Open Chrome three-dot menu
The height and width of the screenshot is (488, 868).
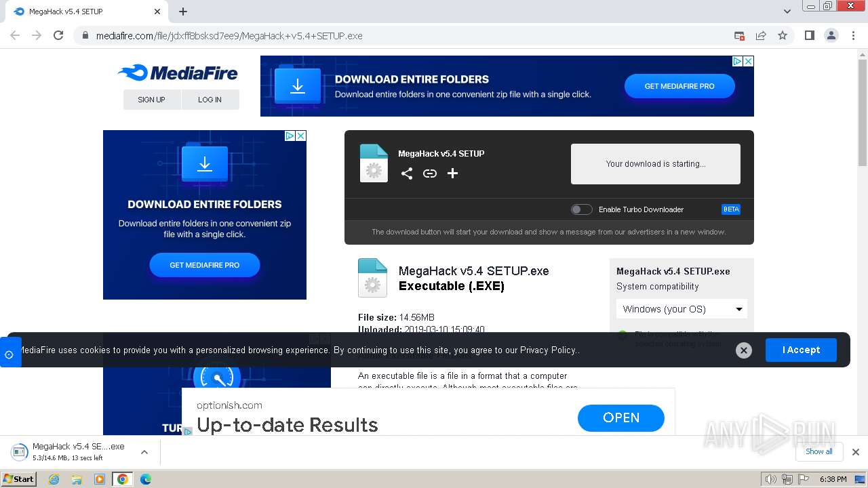coord(853,35)
